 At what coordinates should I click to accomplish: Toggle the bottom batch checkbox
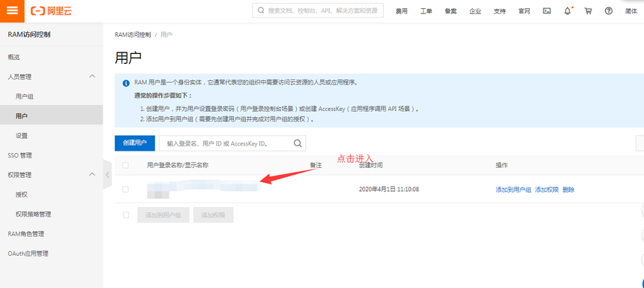126,214
